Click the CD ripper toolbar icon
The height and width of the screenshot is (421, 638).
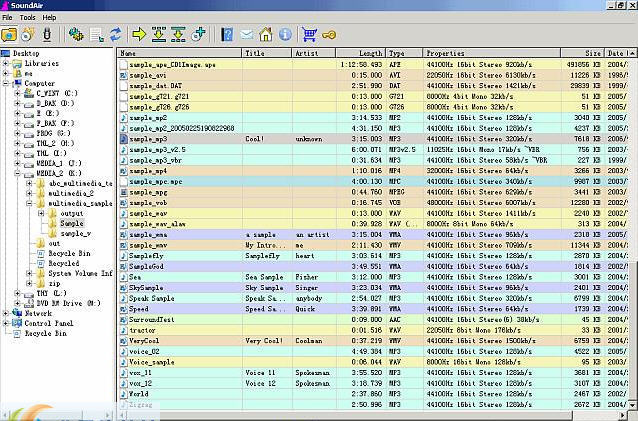pyautogui.click(x=28, y=35)
